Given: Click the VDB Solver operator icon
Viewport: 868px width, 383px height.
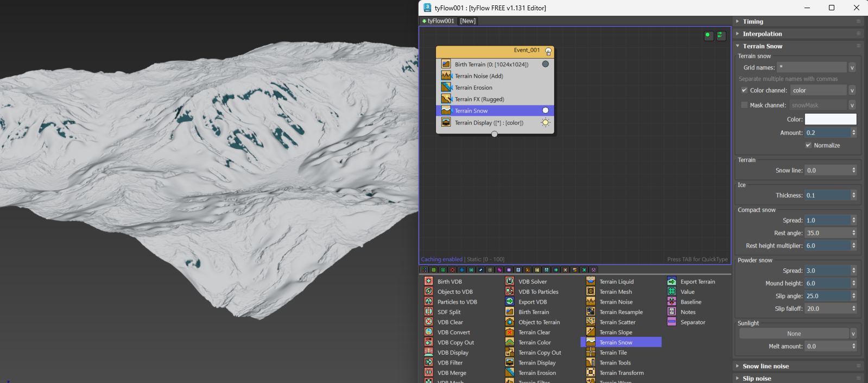Looking at the screenshot, I should tap(509, 281).
